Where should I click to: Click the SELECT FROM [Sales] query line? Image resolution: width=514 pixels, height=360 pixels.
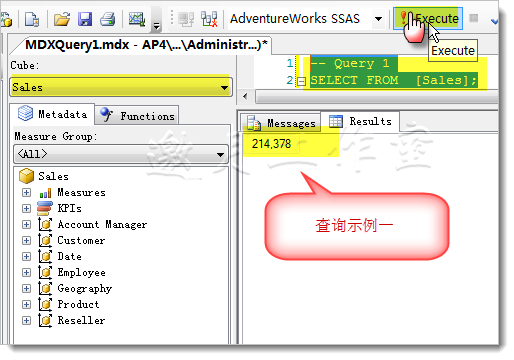click(394, 80)
